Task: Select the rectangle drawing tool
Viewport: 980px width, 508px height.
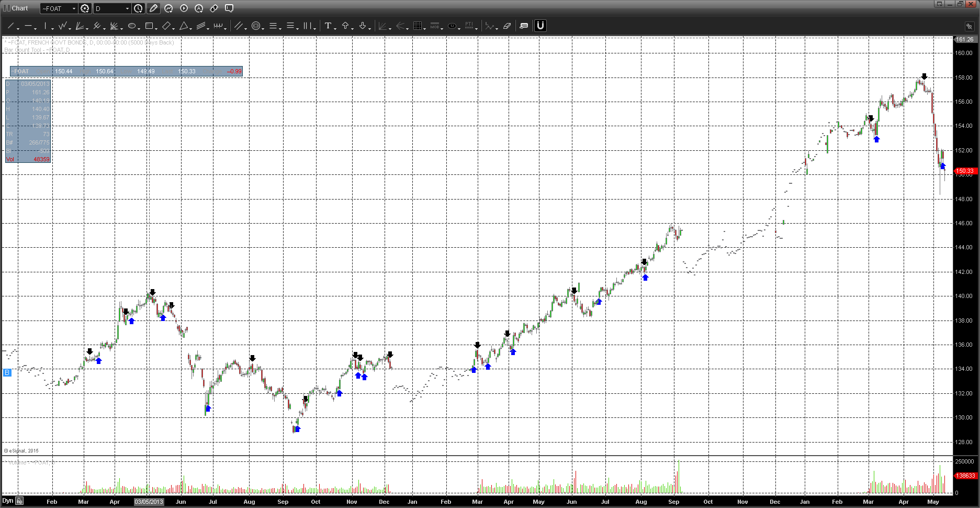Action: [x=149, y=26]
